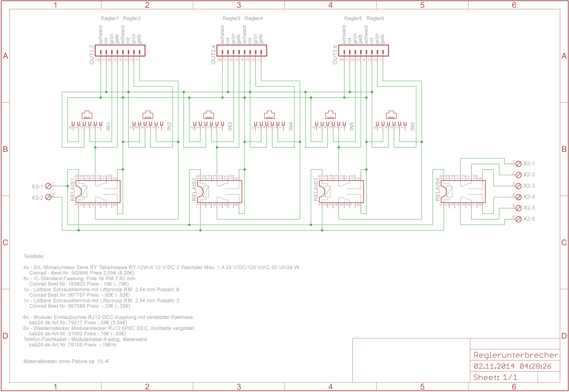Select the Regler4 text label
Viewport: 569px width, 392px height.
254,18
